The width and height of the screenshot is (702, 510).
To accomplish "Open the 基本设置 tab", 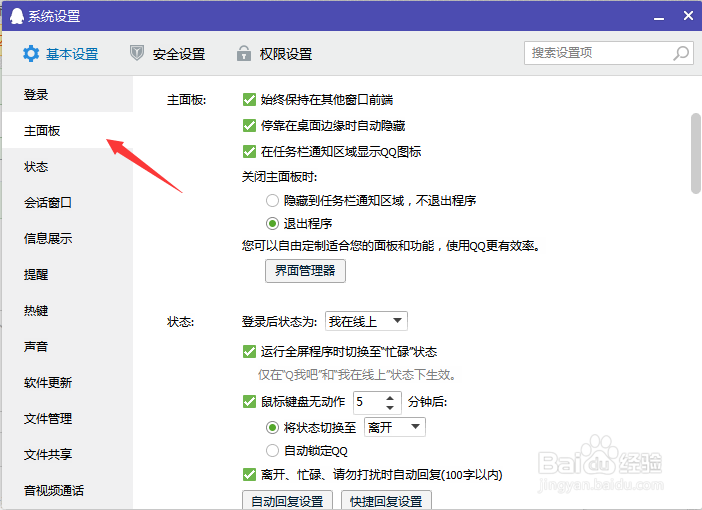I will tap(60, 54).
